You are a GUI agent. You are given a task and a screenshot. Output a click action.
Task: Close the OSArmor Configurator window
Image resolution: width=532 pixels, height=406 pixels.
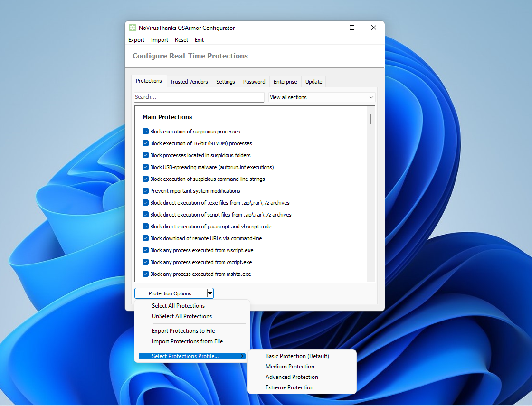[373, 28]
